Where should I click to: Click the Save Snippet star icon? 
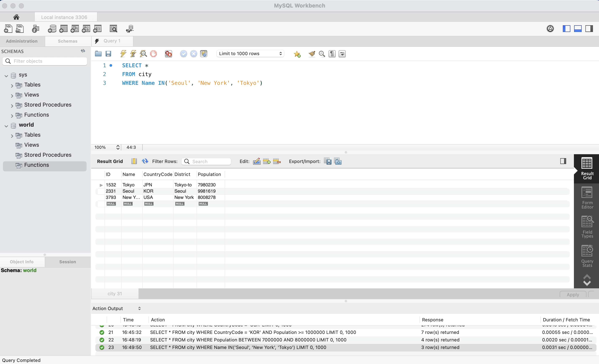pos(297,54)
